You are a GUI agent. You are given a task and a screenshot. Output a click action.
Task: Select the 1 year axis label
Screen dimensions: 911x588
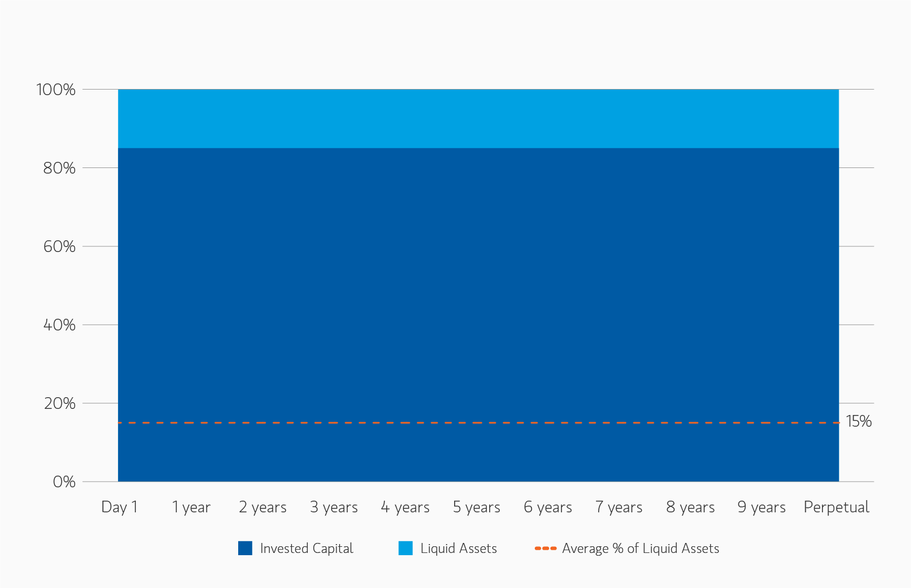click(191, 507)
